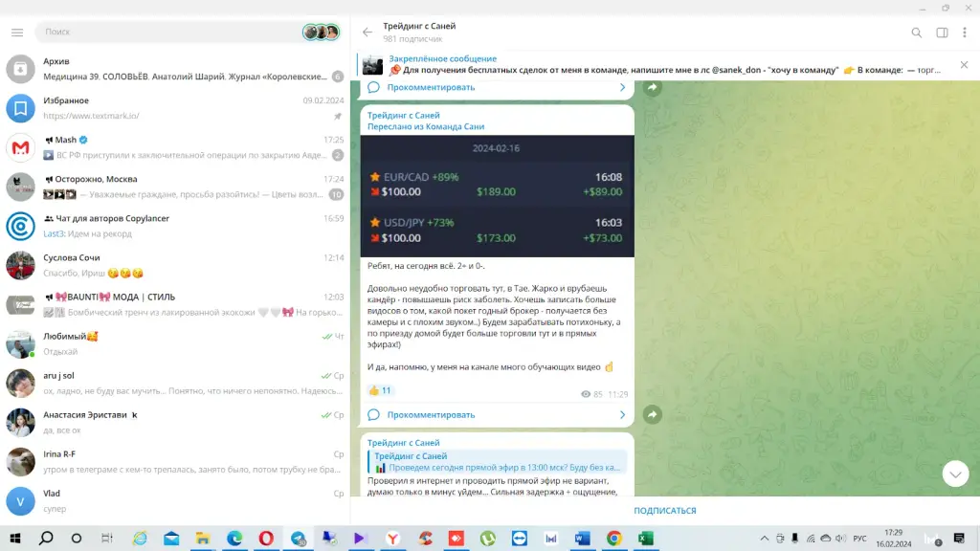Open Microsoft Edge from taskbar
This screenshot has height=551, width=980.
point(234,539)
